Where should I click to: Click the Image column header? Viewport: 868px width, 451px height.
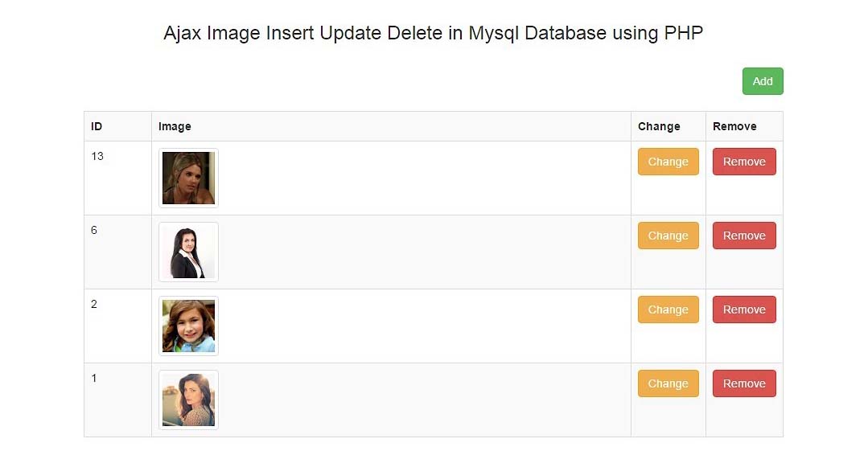point(175,126)
